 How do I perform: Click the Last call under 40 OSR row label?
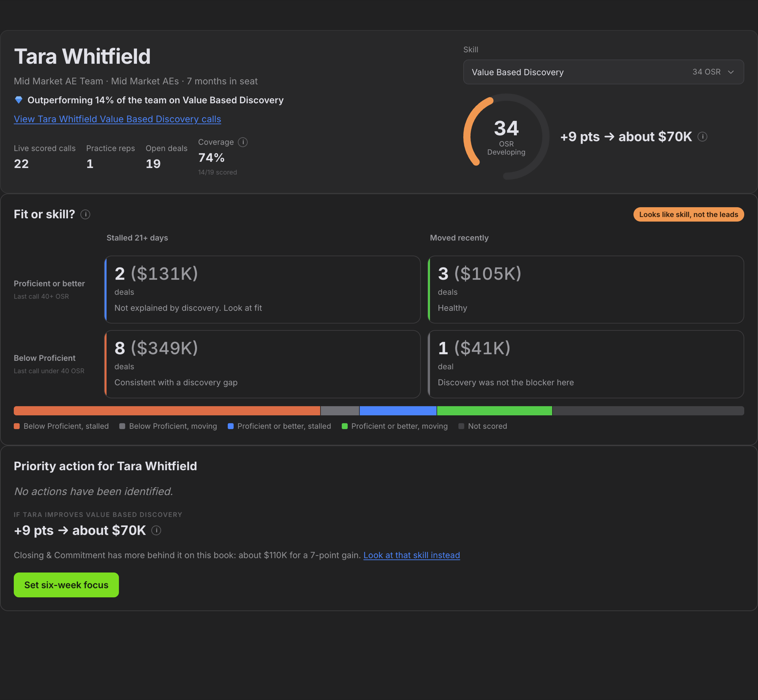[49, 371]
